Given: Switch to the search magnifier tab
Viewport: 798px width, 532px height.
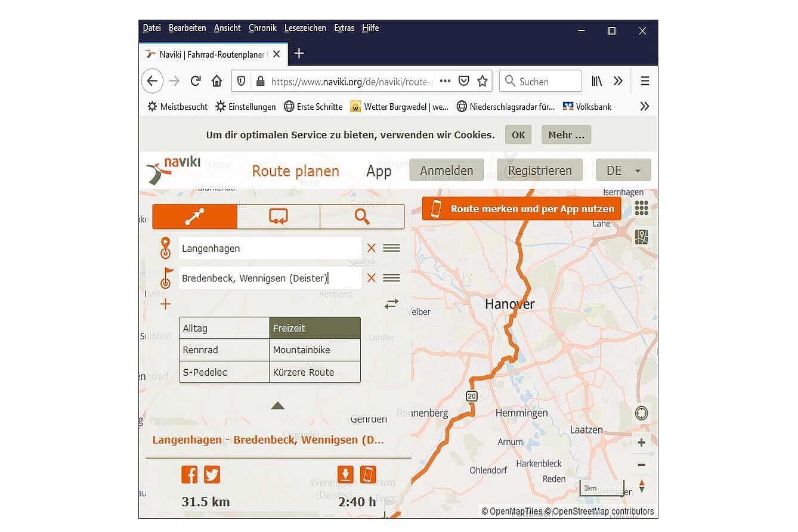Looking at the screenshot, I should point(362,216).
